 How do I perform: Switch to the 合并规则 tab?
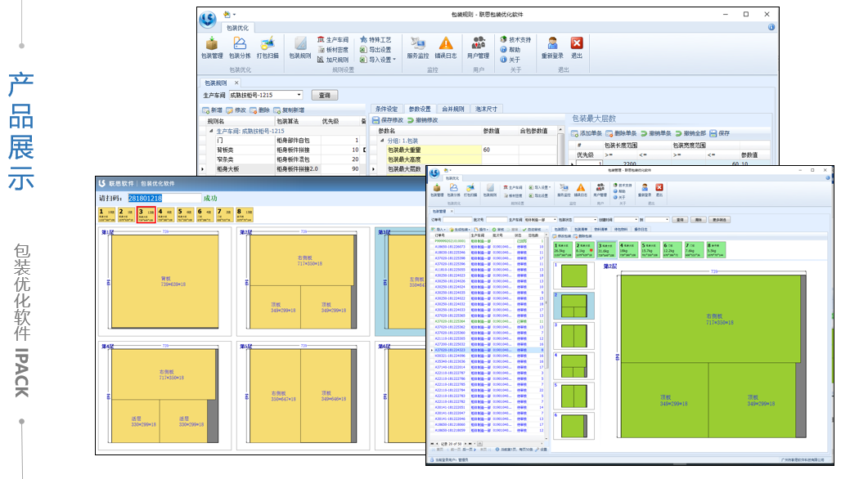453,109
